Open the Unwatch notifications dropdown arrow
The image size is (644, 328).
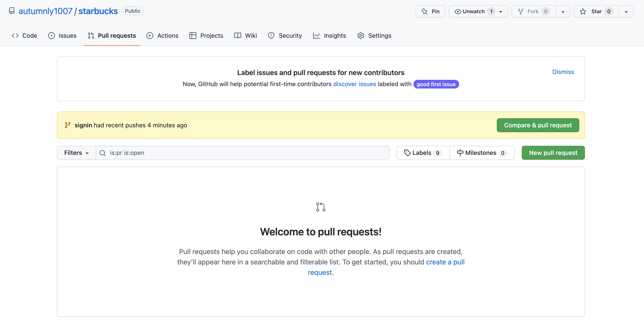(x=501, y=12)
